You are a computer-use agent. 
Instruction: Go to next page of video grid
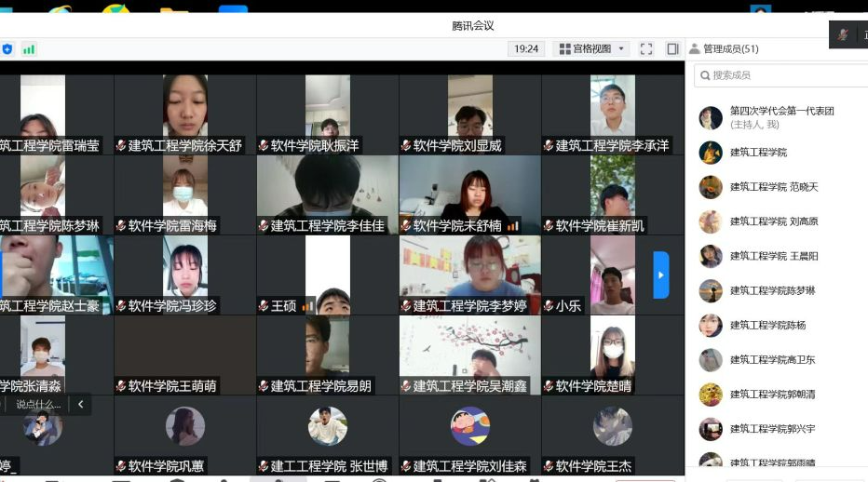(x=661, y=274)
